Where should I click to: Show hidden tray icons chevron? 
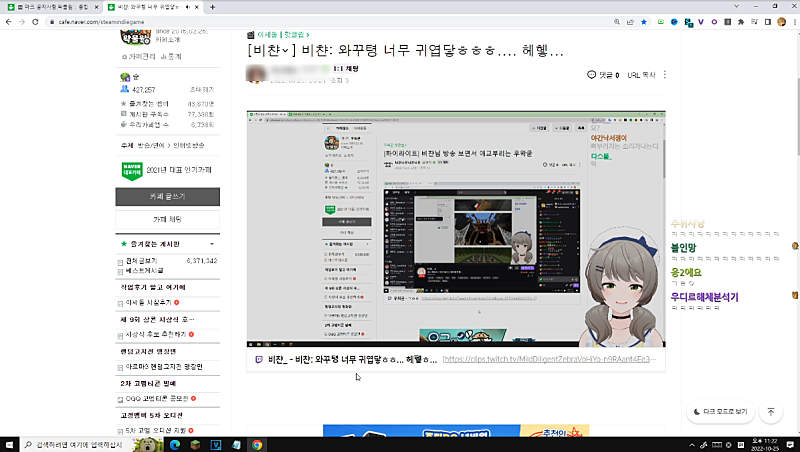click(x=692, y=445)
